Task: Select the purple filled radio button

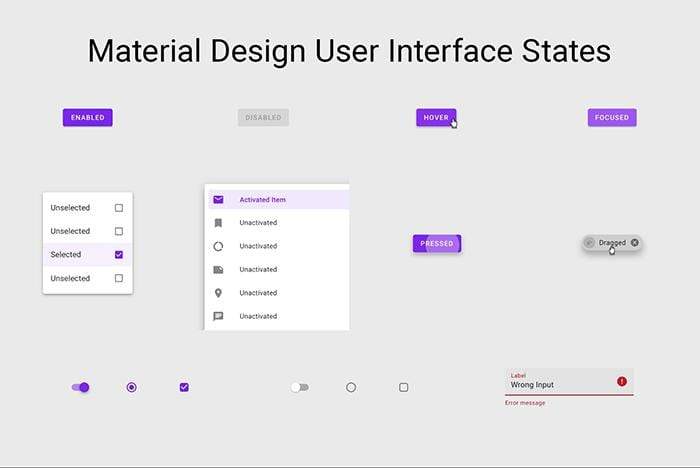Action: (x=132, y=387)
